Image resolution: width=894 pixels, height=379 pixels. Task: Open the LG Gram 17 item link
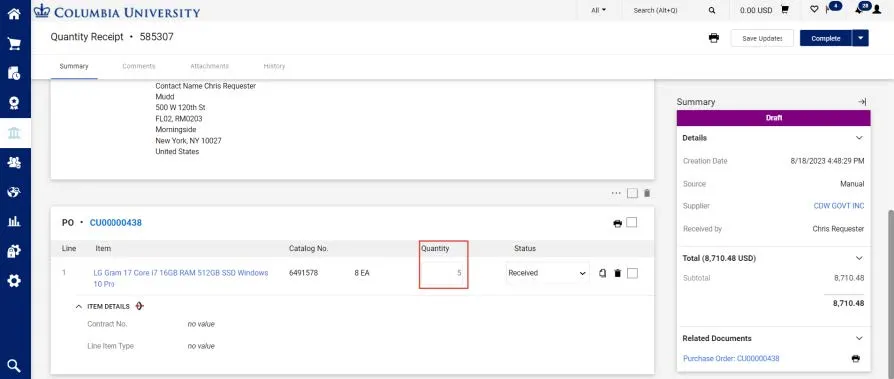tap(181, 278)
